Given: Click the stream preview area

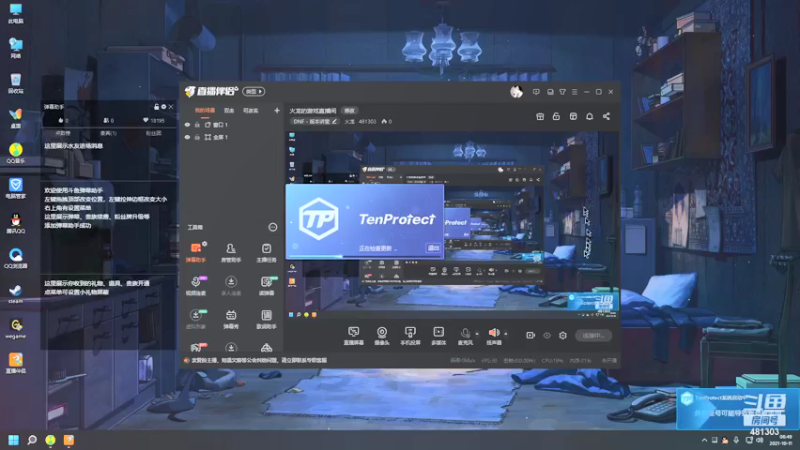Looking at the screenshot, I should [x=453, y=224].
